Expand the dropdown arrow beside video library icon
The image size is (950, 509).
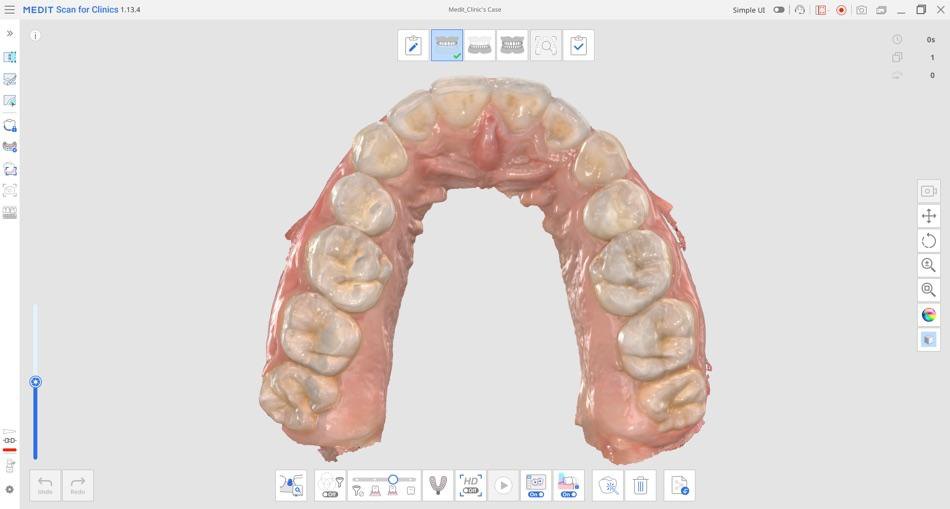coord(828,10)
